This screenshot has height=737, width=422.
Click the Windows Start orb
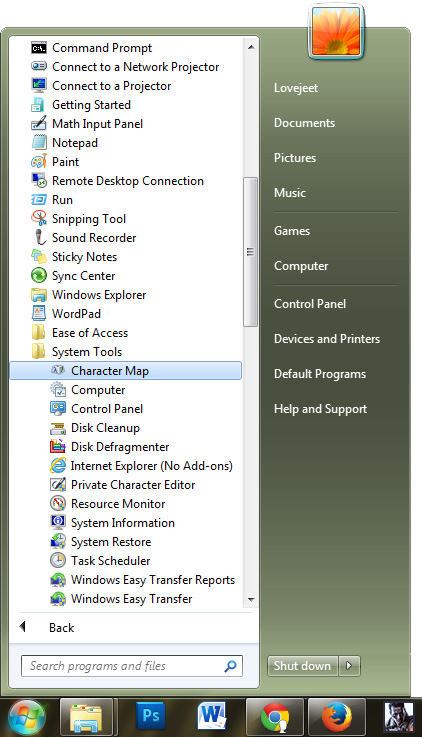coord(27,718)
